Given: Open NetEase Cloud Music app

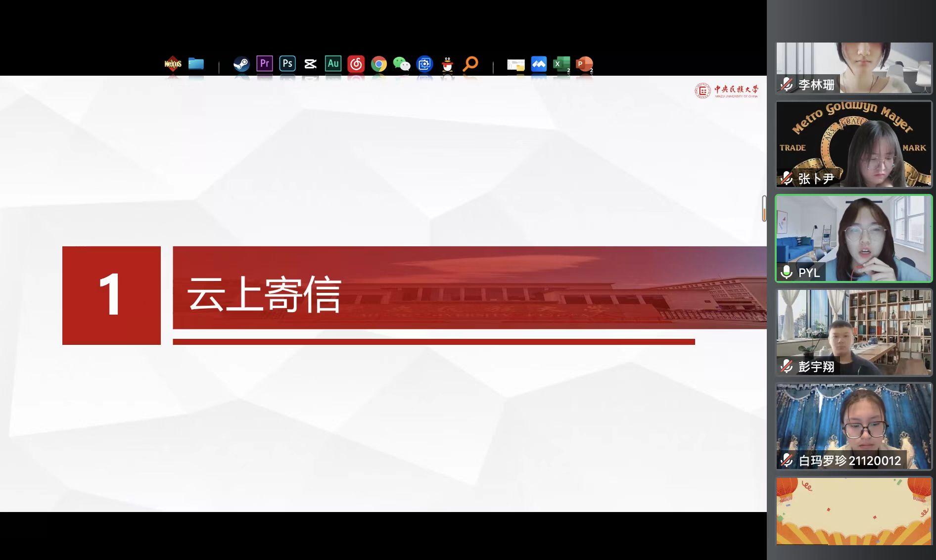Looking at the screenshot, I should tap(356, 64).
